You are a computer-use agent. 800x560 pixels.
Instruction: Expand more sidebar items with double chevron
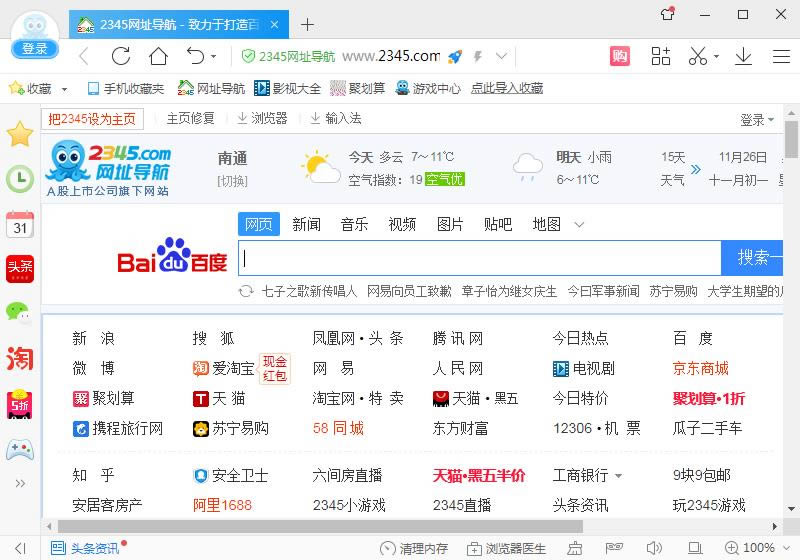click(20, 483)
